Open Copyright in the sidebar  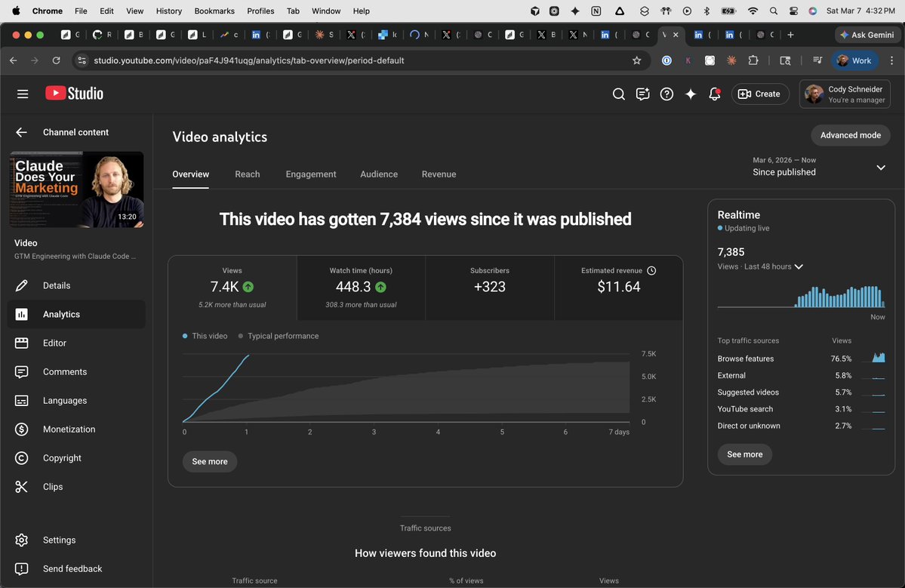point(76,457)
